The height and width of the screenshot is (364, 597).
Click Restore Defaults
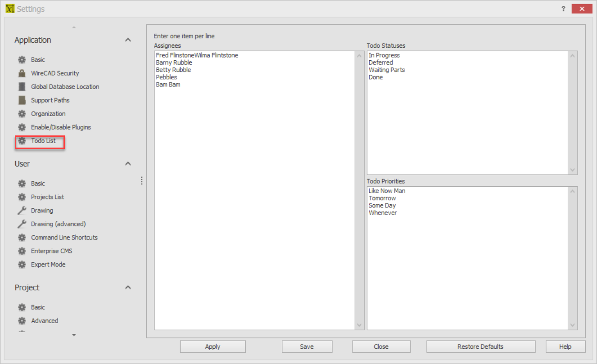[480, 346]
